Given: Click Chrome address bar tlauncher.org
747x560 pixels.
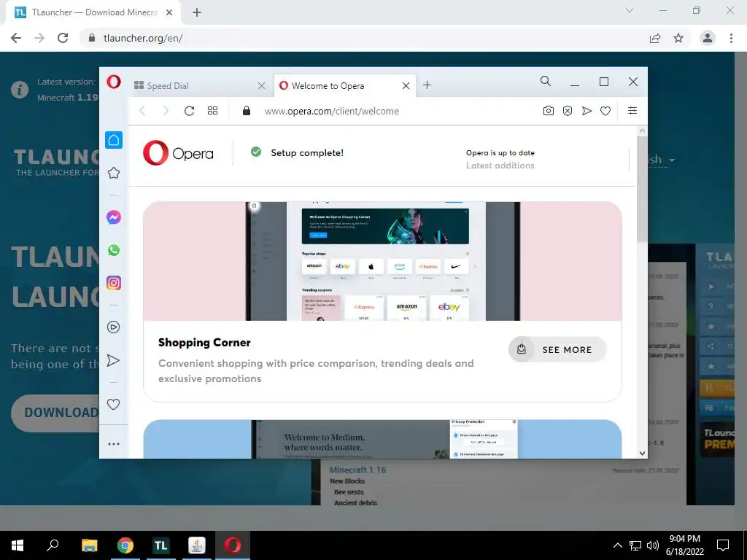Looking at the screenshot, I should pos(143,38).
